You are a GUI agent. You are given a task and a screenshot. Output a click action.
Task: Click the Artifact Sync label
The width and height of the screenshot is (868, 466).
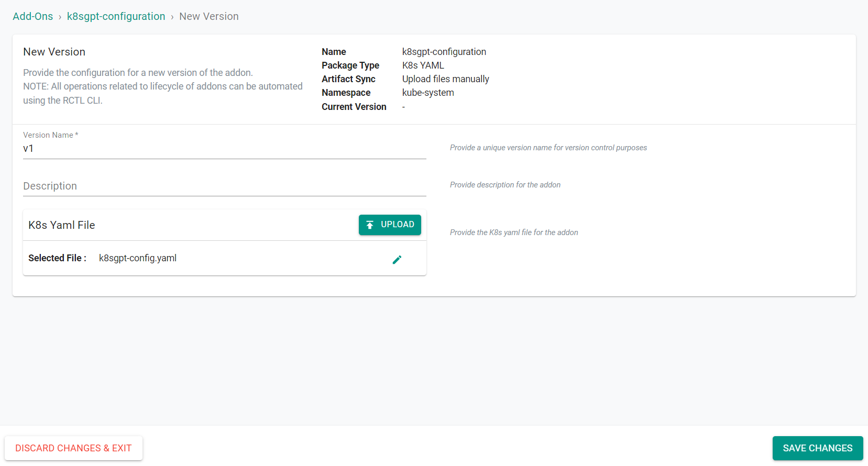(x=348, y=79)
